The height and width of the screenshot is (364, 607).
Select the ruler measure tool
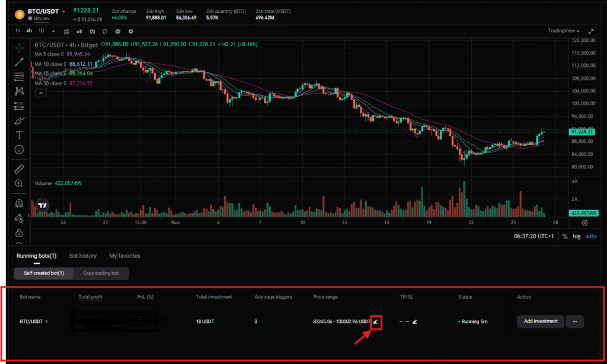pyautogui.click(x=19, y=169)
